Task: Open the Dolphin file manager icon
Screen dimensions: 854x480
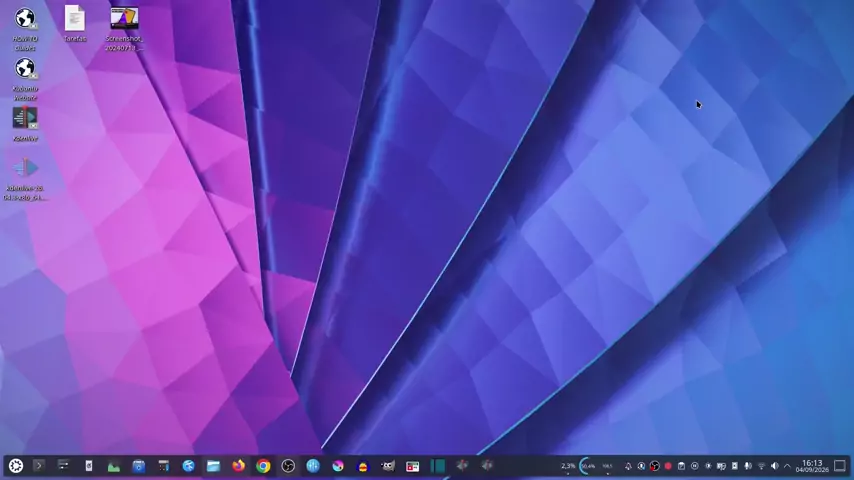Action: [214, 466]
